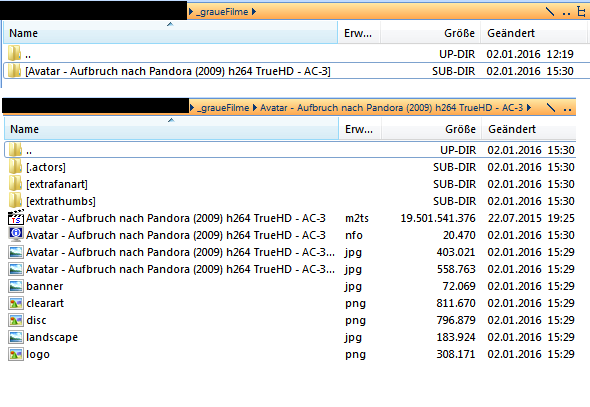Click the parent folder icon in the upper panel

point(14,53)
